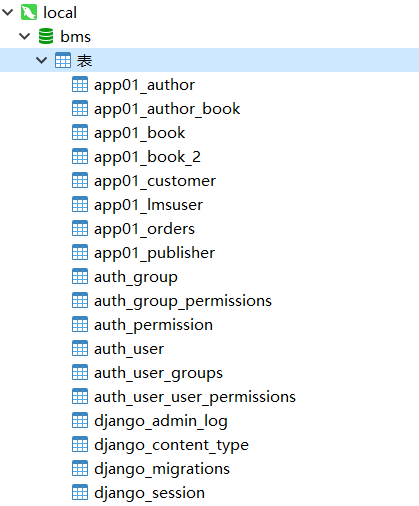Select the django_admin_log table name
The image size is (419, 506).
(161, 421)
